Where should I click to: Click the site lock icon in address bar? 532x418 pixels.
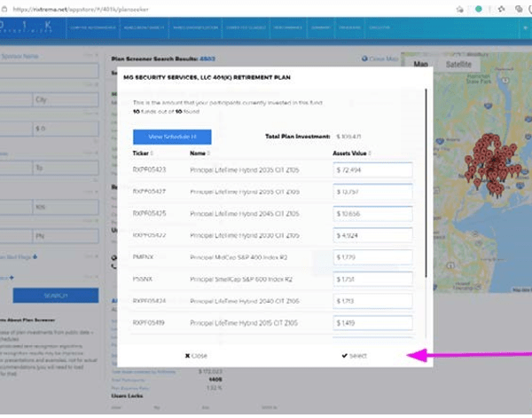point(4,8)
